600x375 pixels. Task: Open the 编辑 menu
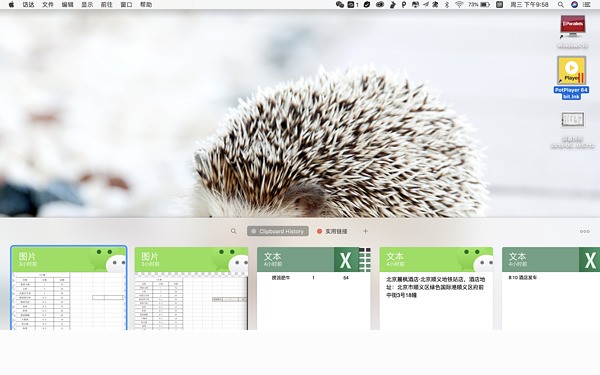click(x=67, y=5)
